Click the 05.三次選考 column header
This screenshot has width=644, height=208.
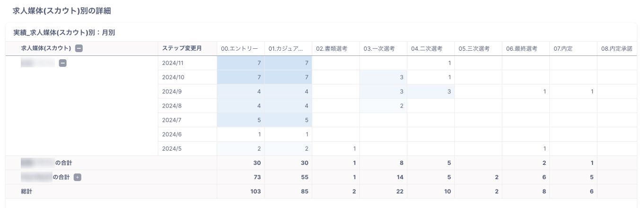pyautogui.click(x=474, y=48)
